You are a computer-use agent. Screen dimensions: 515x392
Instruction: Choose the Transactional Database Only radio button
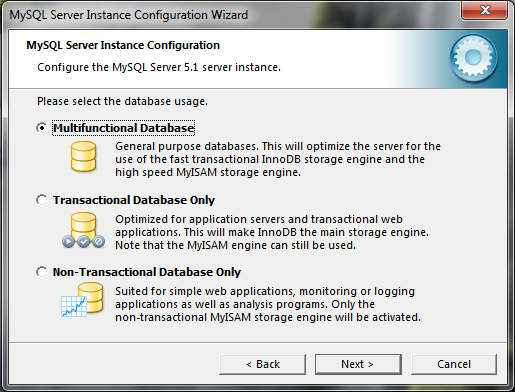point(42,200)
